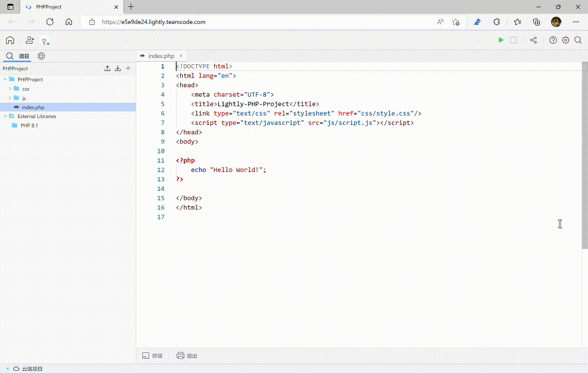Click the PHPProject panel header label
The height and width of the screenshot is (373, 588).
click(x=16, y=69)
